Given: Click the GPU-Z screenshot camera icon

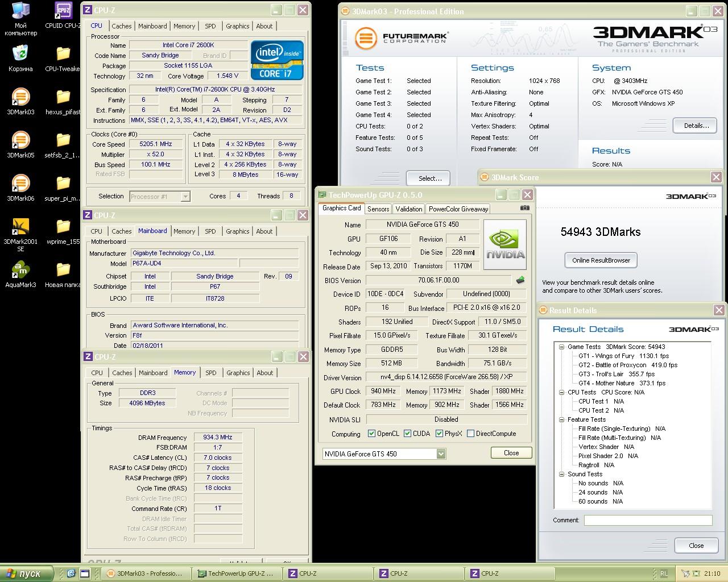Looking at the screenshot, I should pyautogui.click(x=525, y=208).
